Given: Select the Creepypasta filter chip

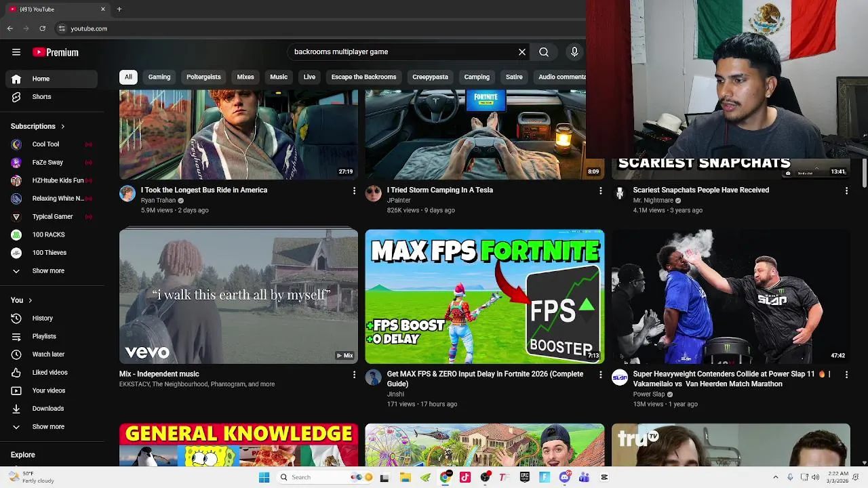Looking at the screenshot, I should coord(430,77).
